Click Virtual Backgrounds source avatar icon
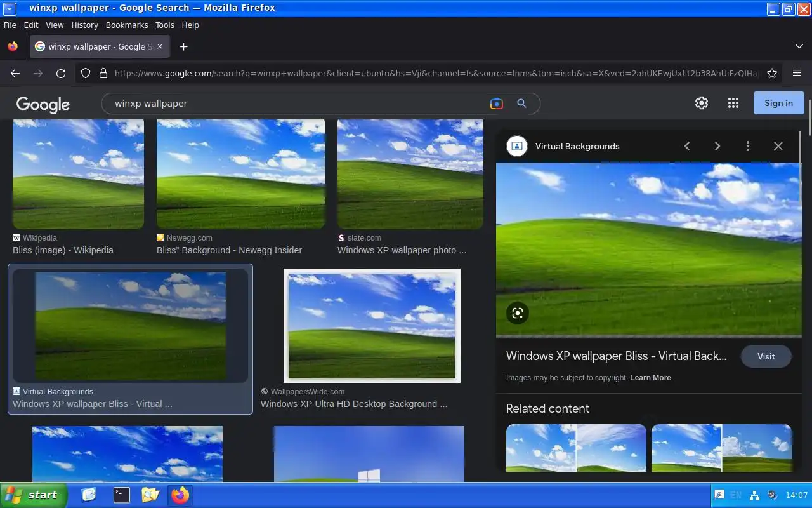 (x=517, y=146)
